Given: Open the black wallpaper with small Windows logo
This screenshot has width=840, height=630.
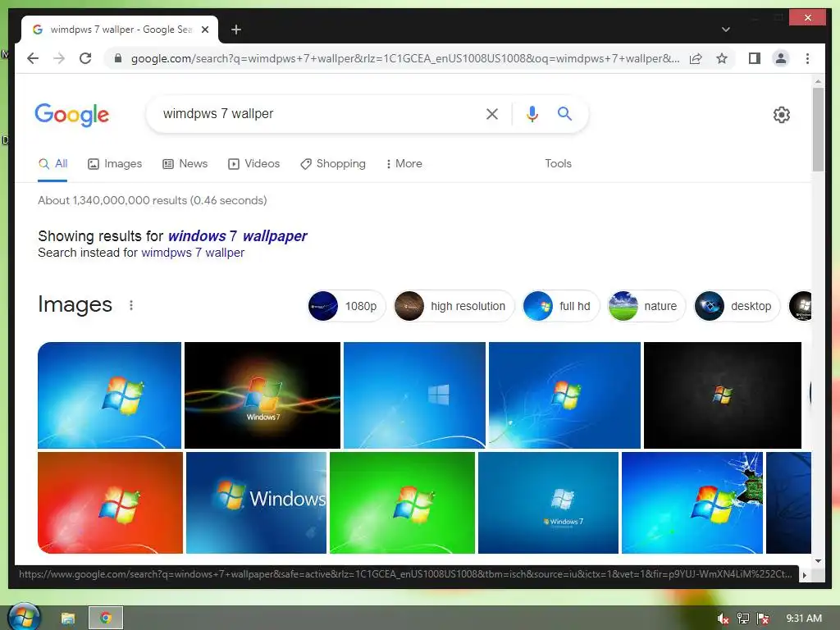Looking at the screenshot, I should (723, 395).
